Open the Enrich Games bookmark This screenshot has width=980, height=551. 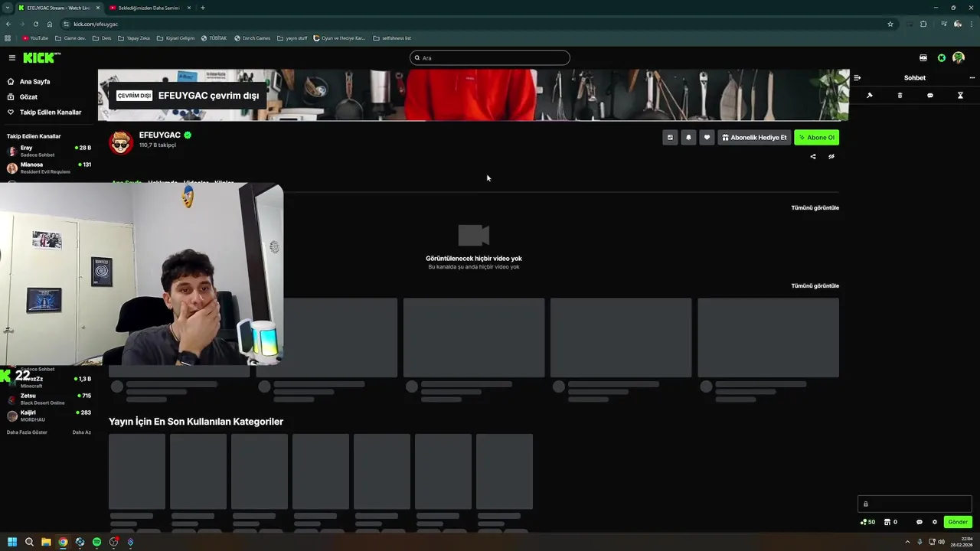[x=252, y=37]
